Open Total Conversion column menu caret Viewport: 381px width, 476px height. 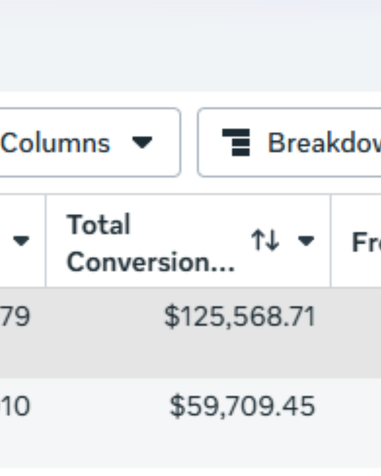click(x=306, y=241)
